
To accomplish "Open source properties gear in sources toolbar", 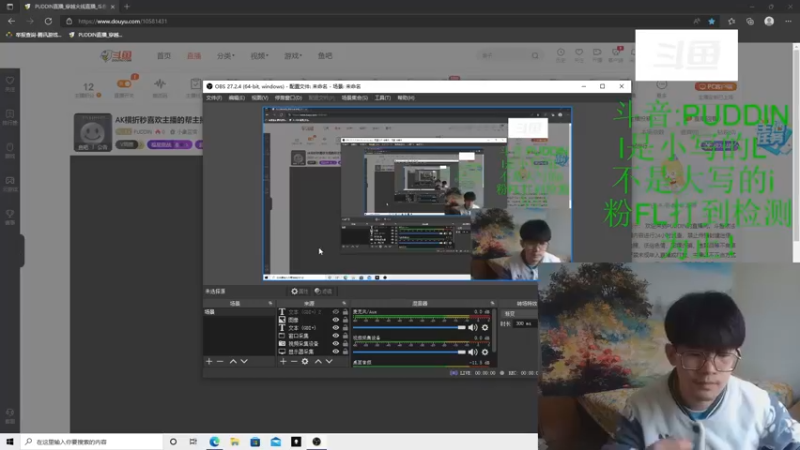I will coord(305,361).
